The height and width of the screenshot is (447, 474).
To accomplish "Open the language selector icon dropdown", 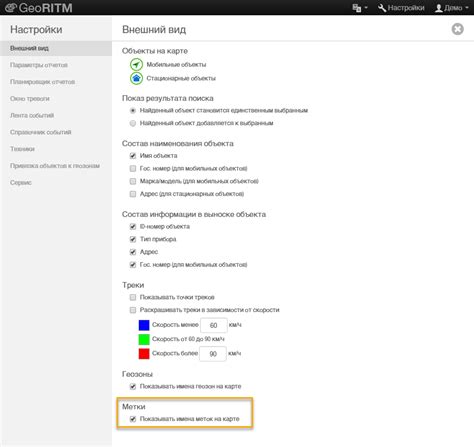I will click(360, 8).
